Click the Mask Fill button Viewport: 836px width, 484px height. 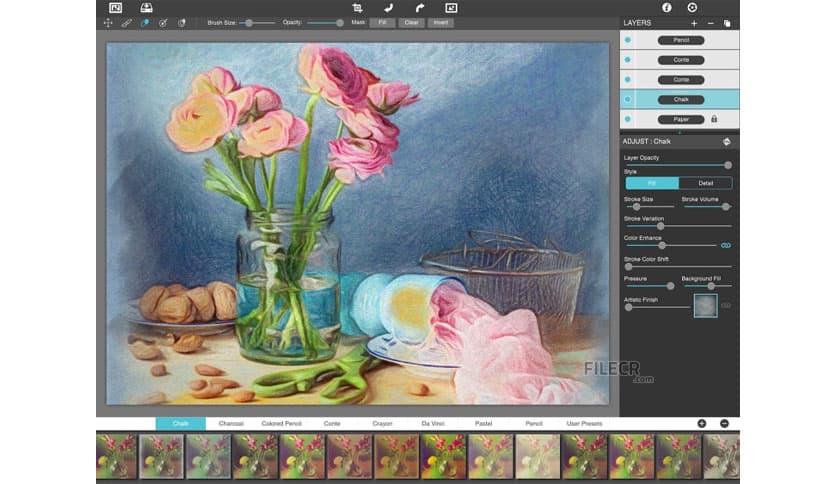click(x=382, y=22)
